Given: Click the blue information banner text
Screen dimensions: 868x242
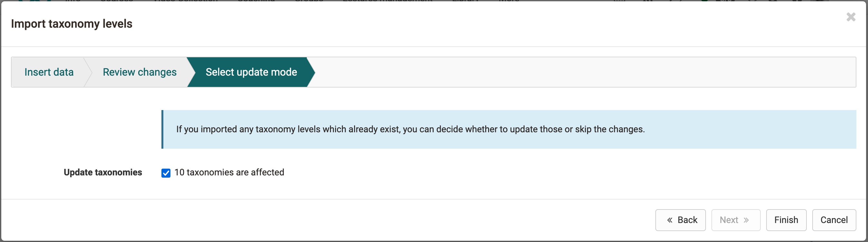Looking at the screenshot, I should point(410,129).
